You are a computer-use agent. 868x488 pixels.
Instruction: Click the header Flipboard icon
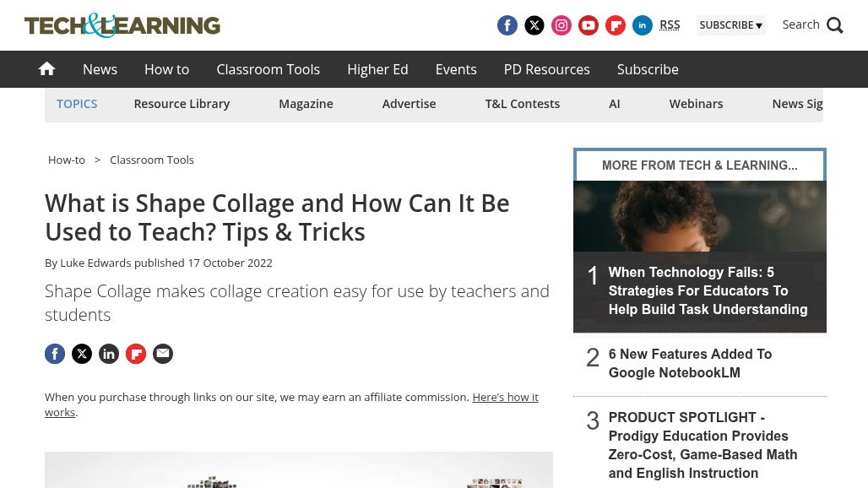(x=616, y=25)
